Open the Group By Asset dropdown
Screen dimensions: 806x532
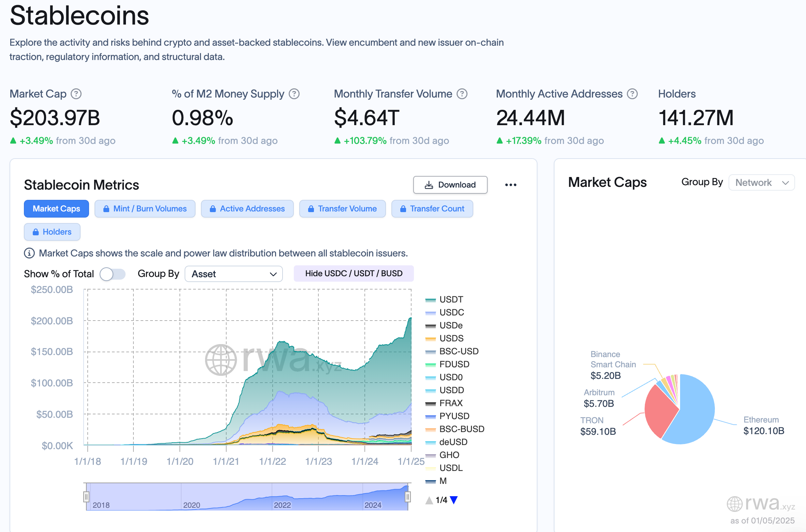(x=233, y=274)
